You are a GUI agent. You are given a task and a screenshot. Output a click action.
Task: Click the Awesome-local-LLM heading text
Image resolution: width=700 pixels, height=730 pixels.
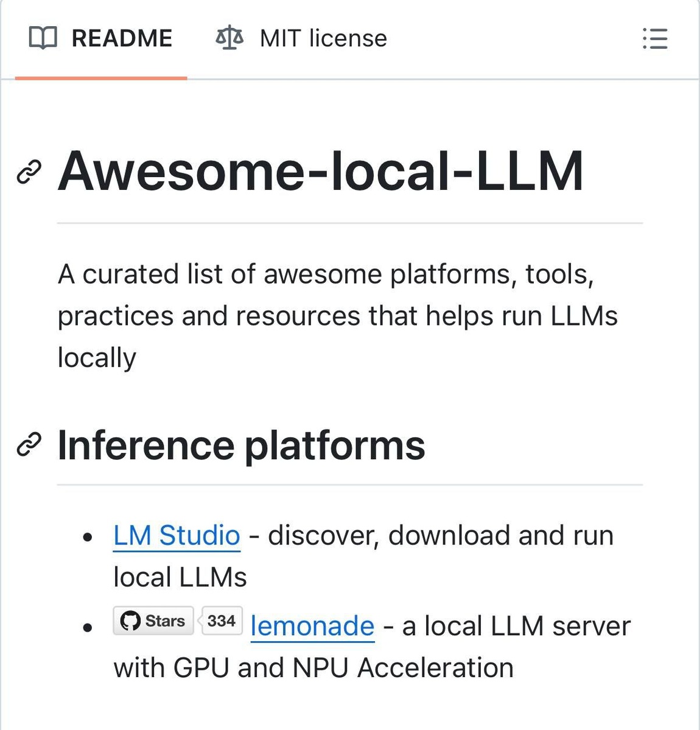pos(321,171)
